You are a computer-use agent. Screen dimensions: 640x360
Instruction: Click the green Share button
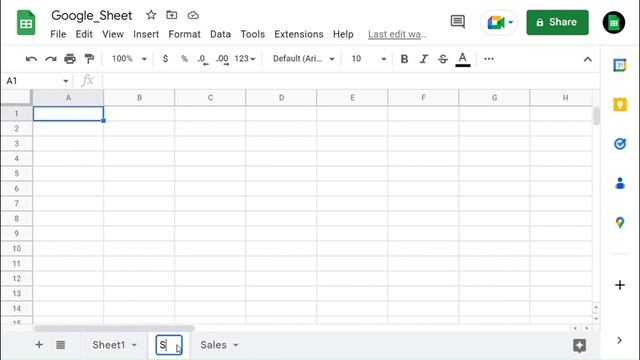pos(557,22)
